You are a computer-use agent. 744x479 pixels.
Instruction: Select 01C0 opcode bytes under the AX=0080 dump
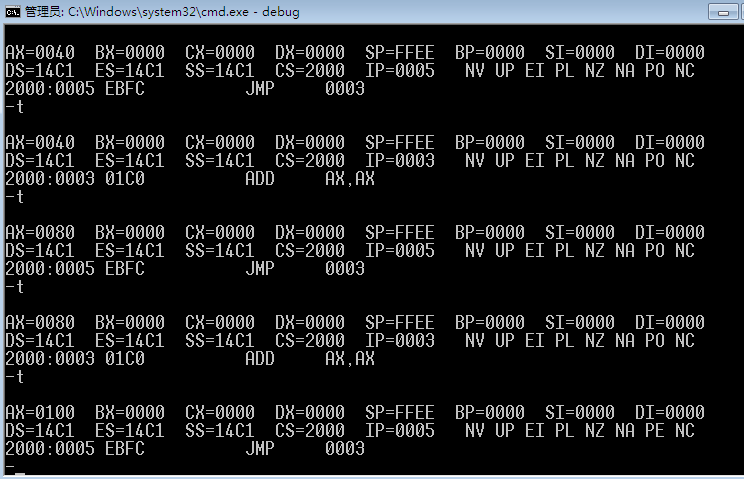tap(125, 359)
